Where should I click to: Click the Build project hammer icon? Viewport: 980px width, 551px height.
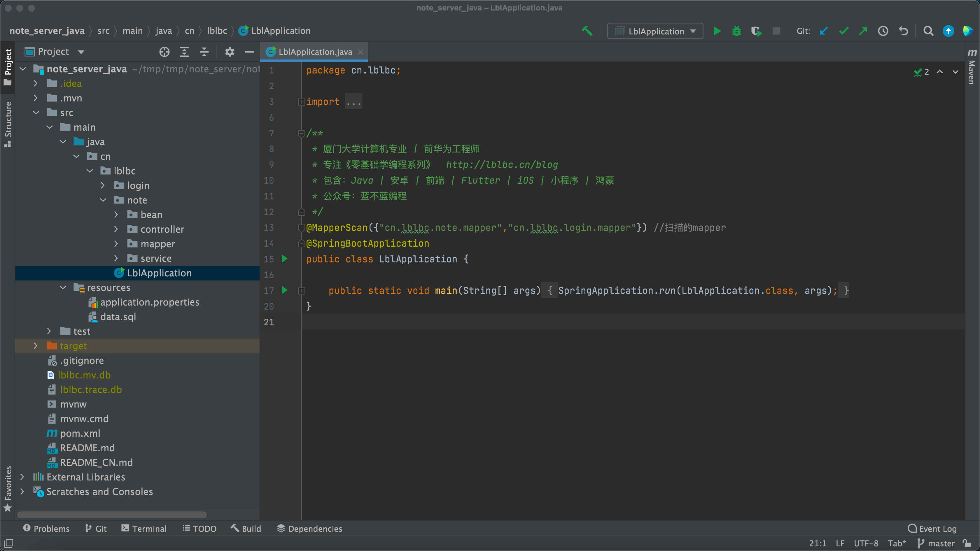pyautogui.click(x=587, y=31)
